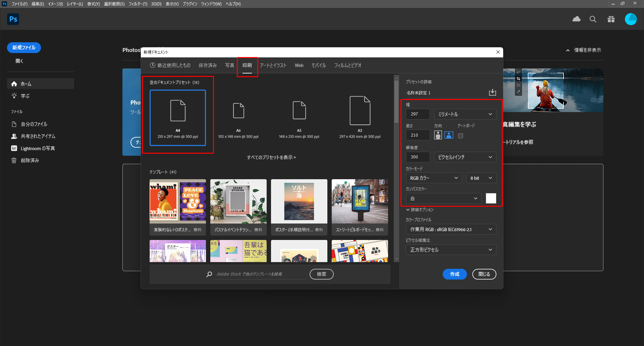Viewport: 644px width, 346px height.
Task: Open the 8 bit depth dropdown
Action: tap(481, 178)
